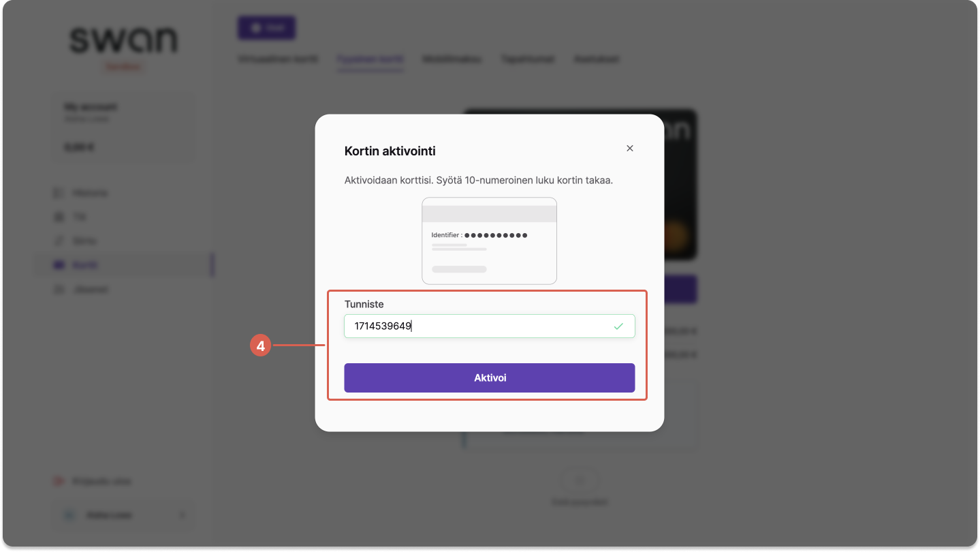The height and width of the screenshot is (552, 980).
Task: Open the Tapahtumat tab
Action: pos(527,59)
